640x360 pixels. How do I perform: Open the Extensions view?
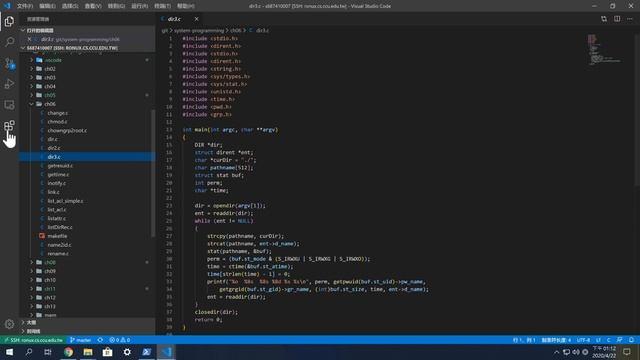(x=9, y=126)
